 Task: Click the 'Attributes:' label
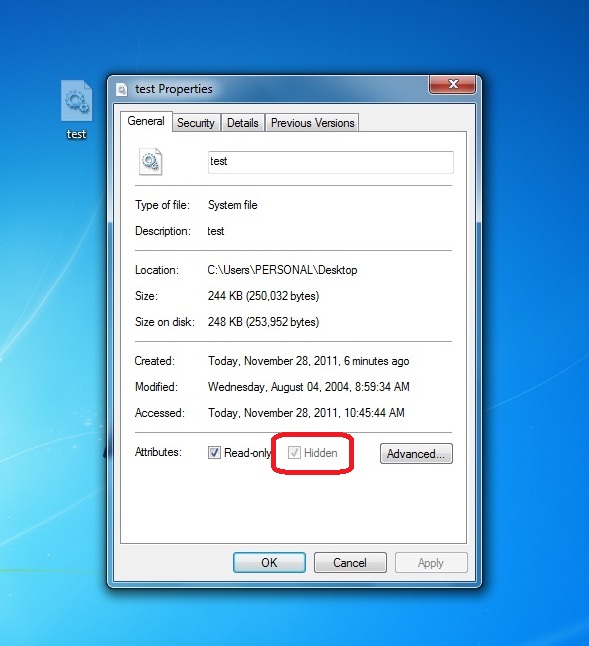pyautogui.click(x=158, y=452)
